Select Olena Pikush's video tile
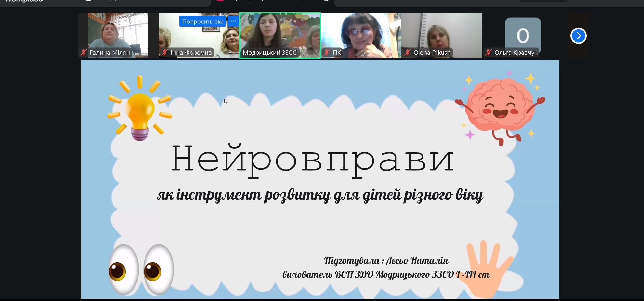This screenshot has height=301, width=644. coord(442,32)
